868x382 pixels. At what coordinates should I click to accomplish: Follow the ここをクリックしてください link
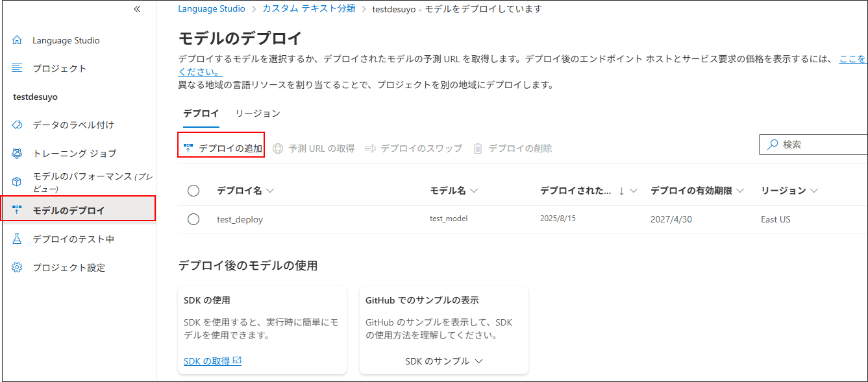click(x=852, y=59)
